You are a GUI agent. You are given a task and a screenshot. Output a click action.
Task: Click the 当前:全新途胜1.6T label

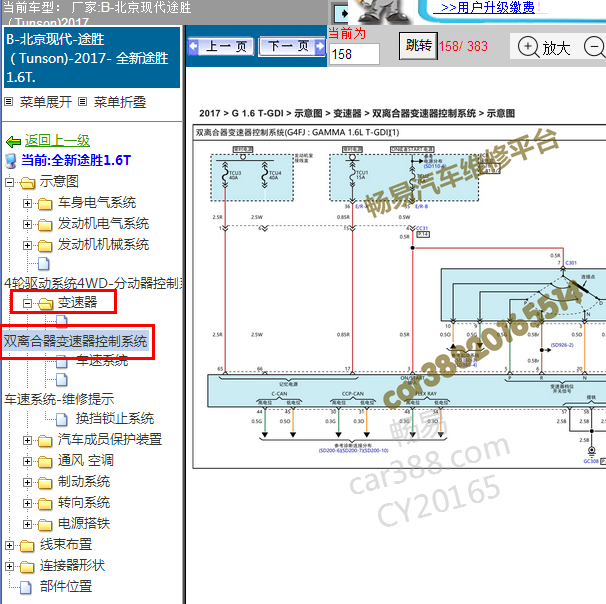pyautogui.click(x=76, y=160)
